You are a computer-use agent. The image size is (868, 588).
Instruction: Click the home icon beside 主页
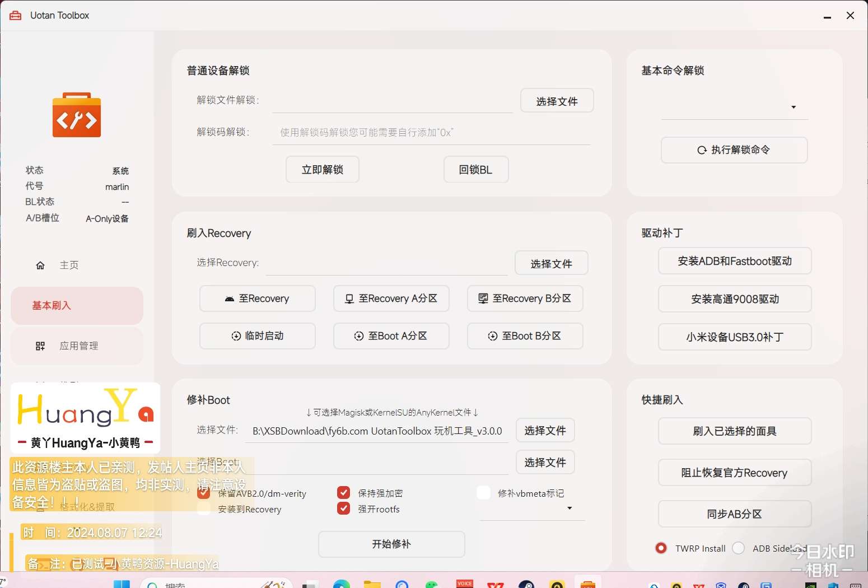coord(40,265)
